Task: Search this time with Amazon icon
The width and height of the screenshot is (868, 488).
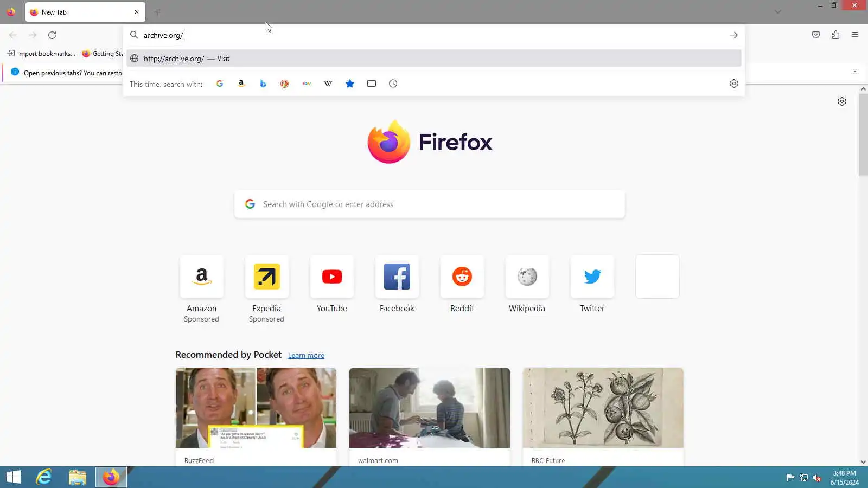Action: coord(241,84)
